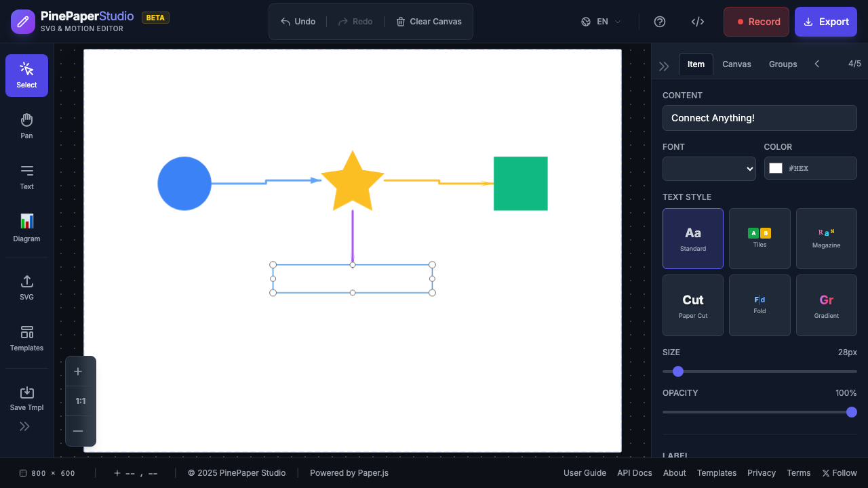Screen dimensions: 868x488
Task: Activate the Text tool
Action: click(x=26, y=177)
